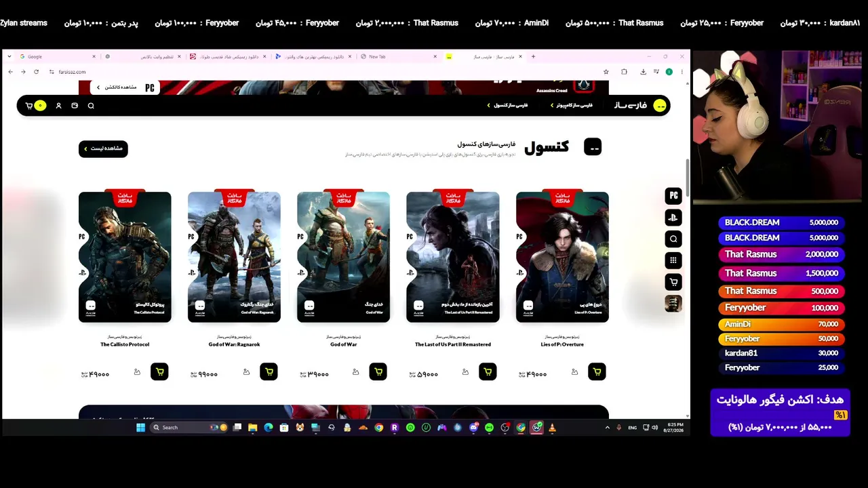Switch to the دانلود ریمیکس بهترین های tab

[312, 57]
